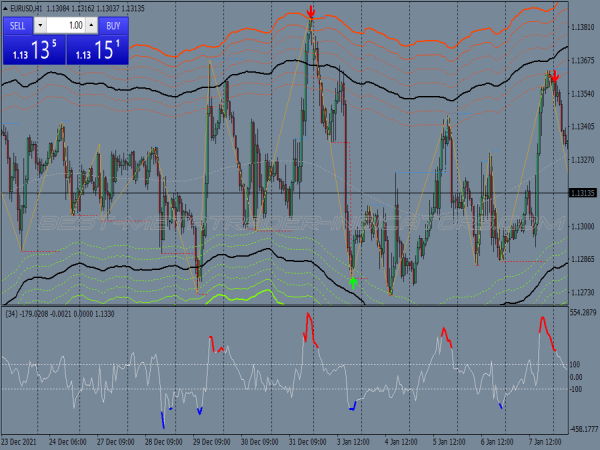Viewport: 600px width, 450px height.
Task: Click the price scale value 1.12730
Action: click(583, 292)
